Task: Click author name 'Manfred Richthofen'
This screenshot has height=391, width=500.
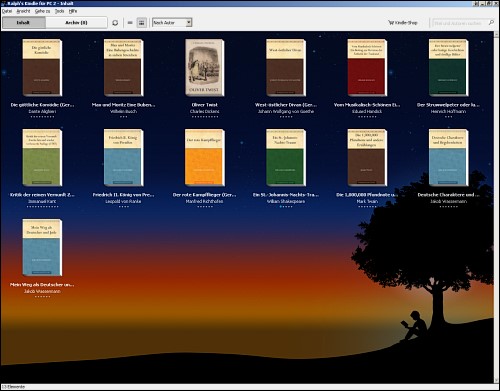Action: point(205,201)
